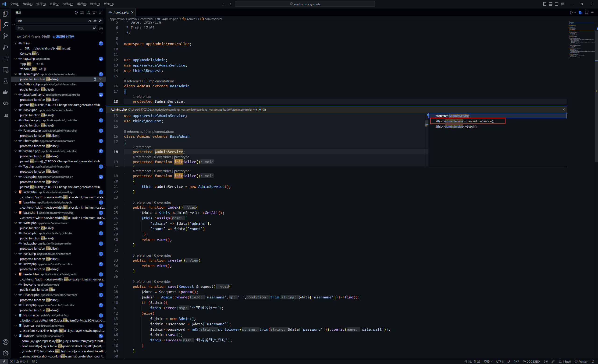This screenshot has width=598, height=364.
Task: Toggle Match Case in search box
Action: pos(90,21)
